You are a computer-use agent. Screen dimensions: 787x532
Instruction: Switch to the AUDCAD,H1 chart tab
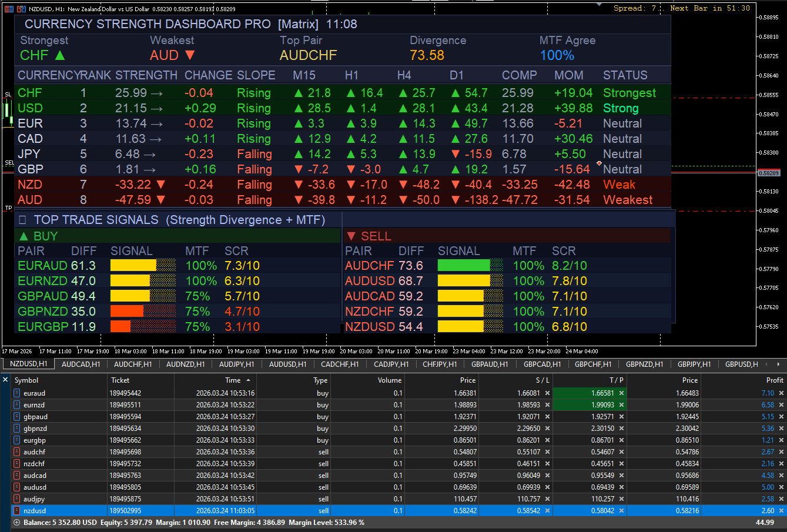pos(81,364)
